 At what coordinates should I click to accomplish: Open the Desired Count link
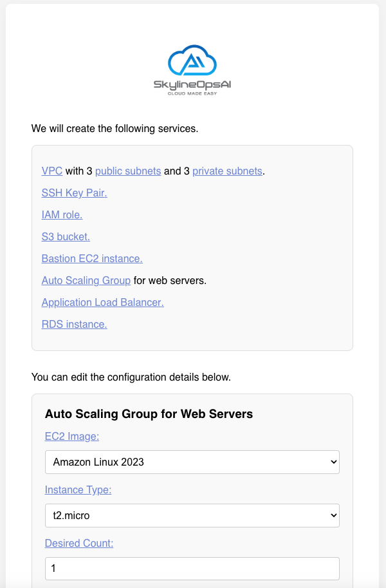(x=78, y=543)
